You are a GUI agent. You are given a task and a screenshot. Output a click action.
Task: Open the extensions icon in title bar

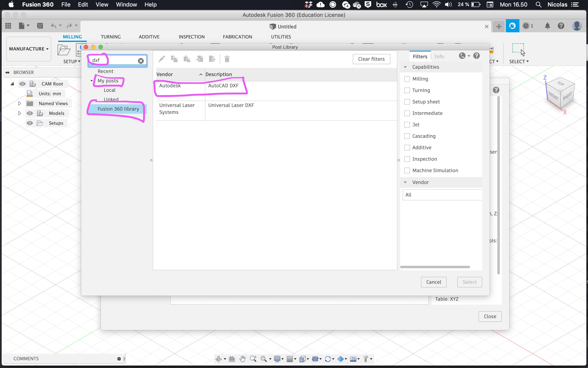point(512,26)
